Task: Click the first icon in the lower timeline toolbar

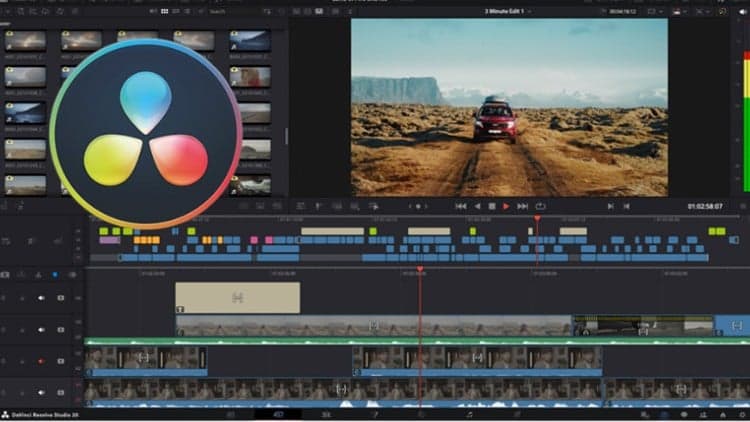Action: click(x=5, y=275)
